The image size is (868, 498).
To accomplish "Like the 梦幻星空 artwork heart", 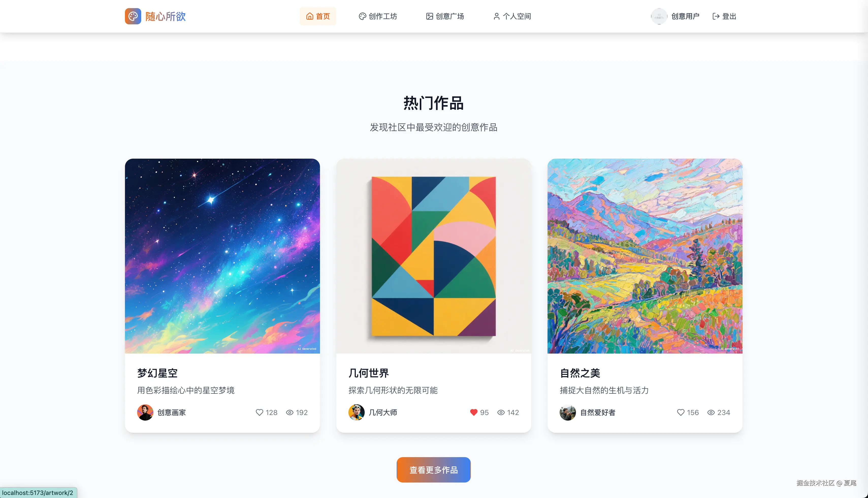I will 259,412.
